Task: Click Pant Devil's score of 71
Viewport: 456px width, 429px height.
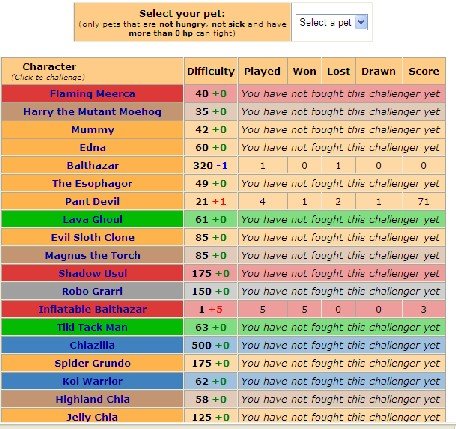Action: click(424, 202)
